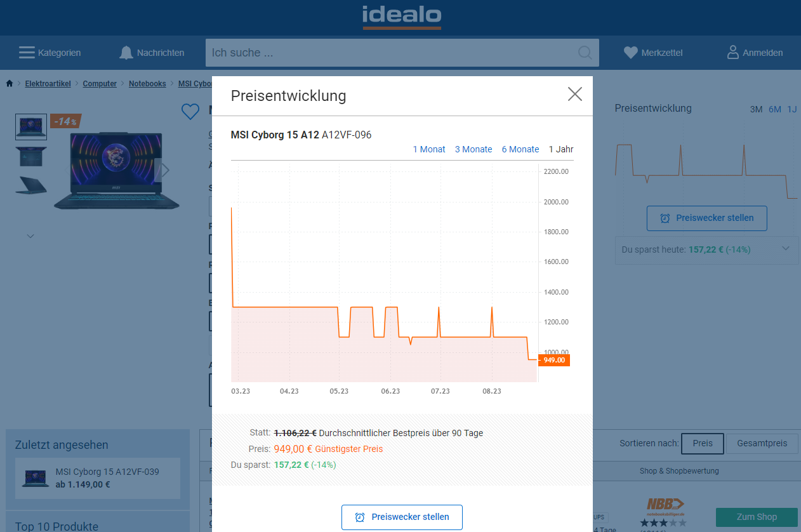801x532 pixels.
Task: Add product to wishlist via heart icon
Action: click(x=190, y=112)
